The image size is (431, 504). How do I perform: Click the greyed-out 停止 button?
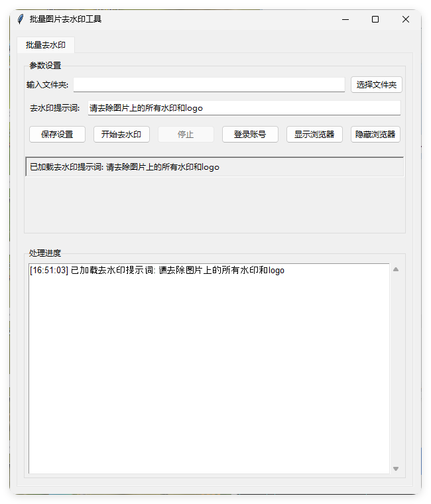click(186, 134)
